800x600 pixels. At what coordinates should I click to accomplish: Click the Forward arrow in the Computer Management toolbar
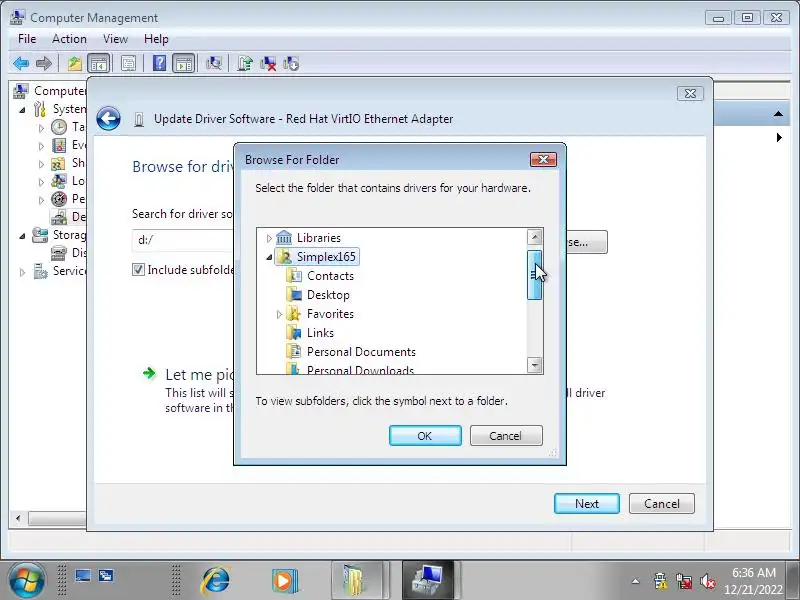tap(44, 64)
